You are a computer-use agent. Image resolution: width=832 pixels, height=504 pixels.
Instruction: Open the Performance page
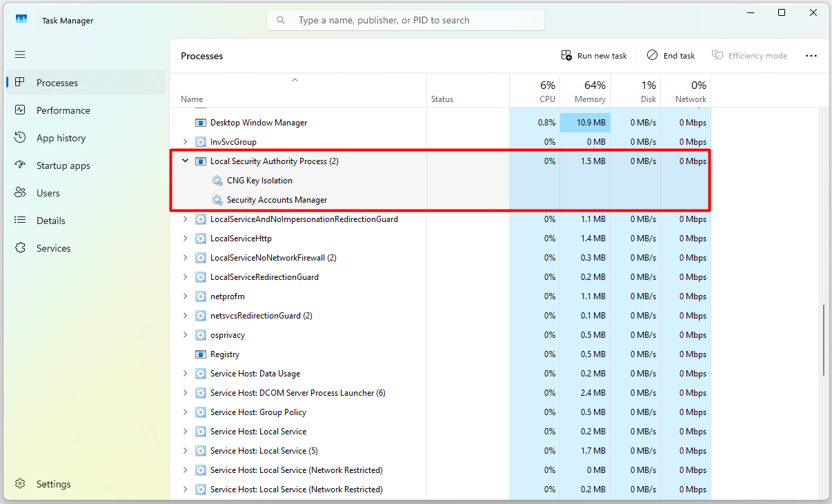[x=86, y=110]
